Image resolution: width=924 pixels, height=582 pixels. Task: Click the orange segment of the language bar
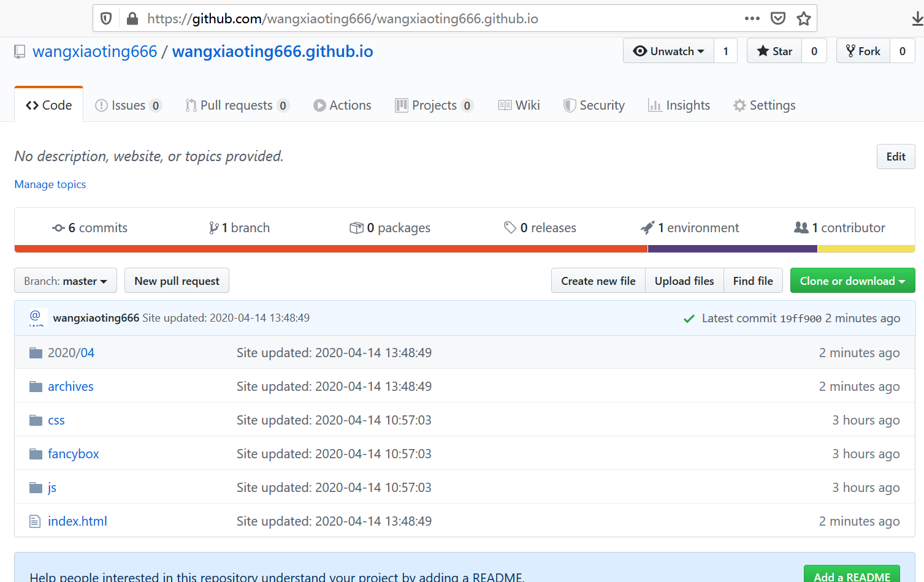click(x=331, y=249)
